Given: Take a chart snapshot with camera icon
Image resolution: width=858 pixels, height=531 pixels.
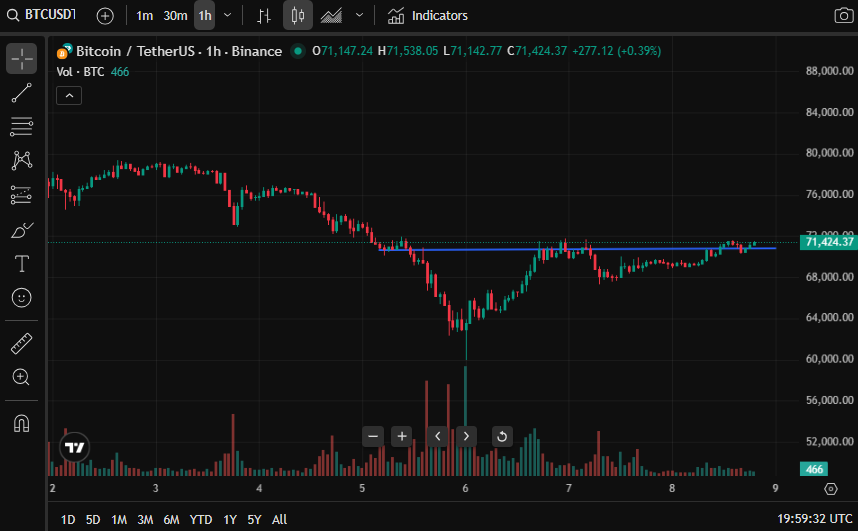Looking at the screenshot, I should (843, 15).
